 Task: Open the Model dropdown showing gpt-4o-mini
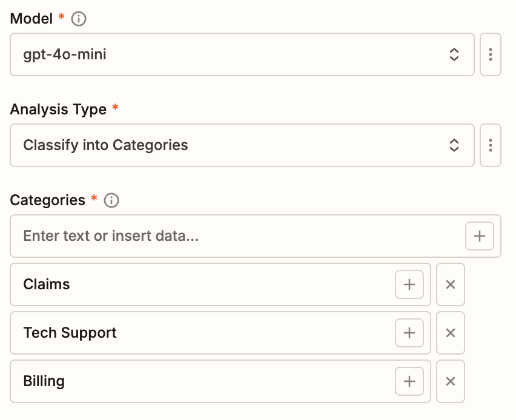tap(230, 54)
